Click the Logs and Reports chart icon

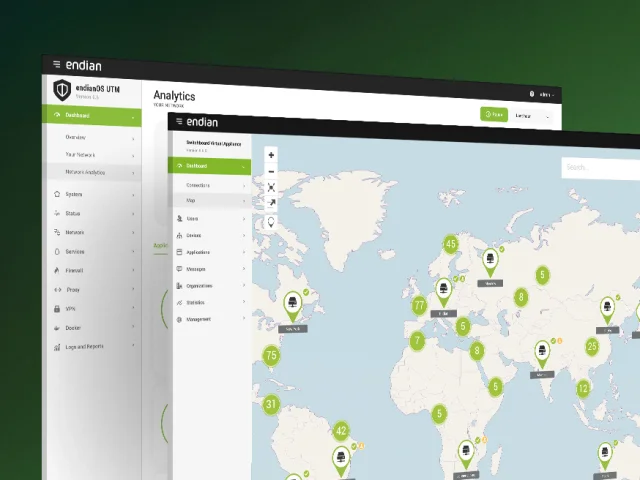click(57, 347)
